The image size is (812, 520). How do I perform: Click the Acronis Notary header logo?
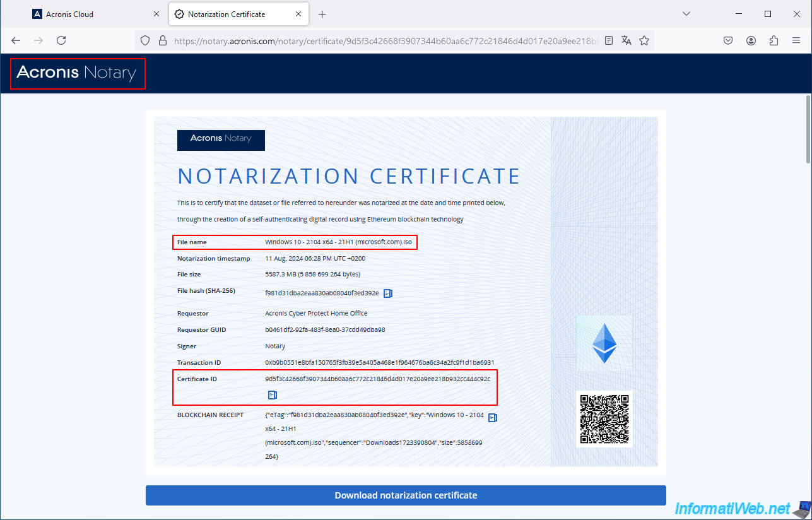point(77,73)
